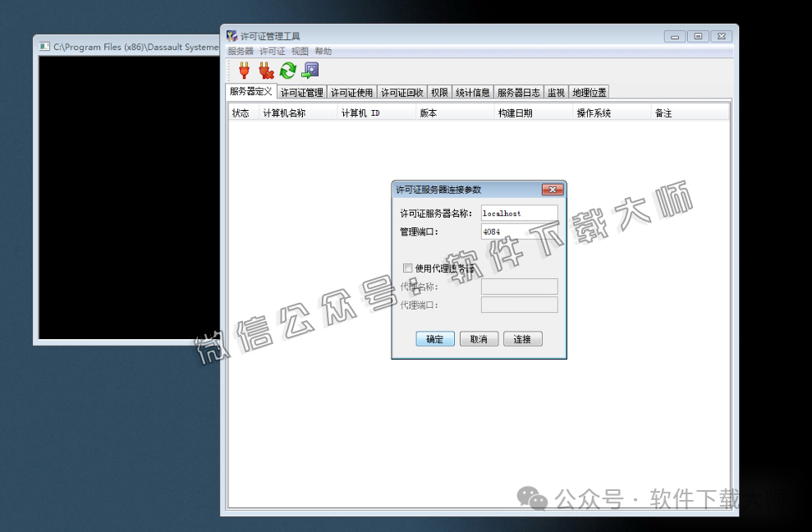Image resolution: width=812 pixels, height=532 pixels.
Task: Cancel the dialog with 取消
Action: click(479, 338)
